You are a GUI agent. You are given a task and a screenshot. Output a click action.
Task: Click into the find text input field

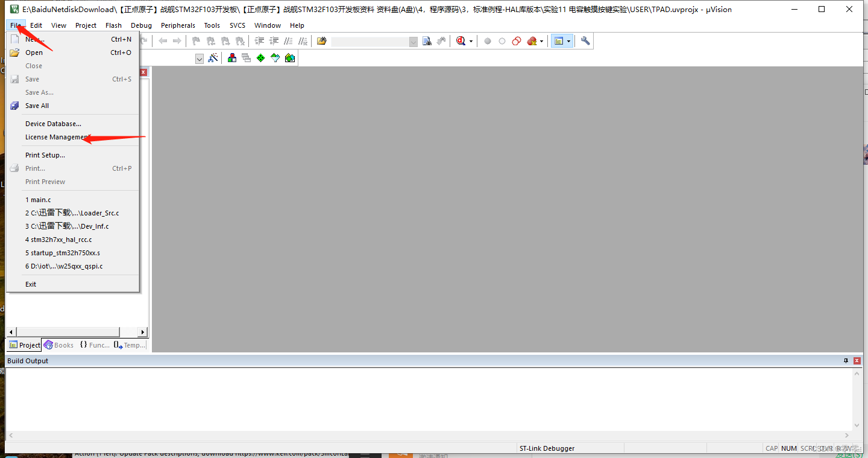click(370, 42)
